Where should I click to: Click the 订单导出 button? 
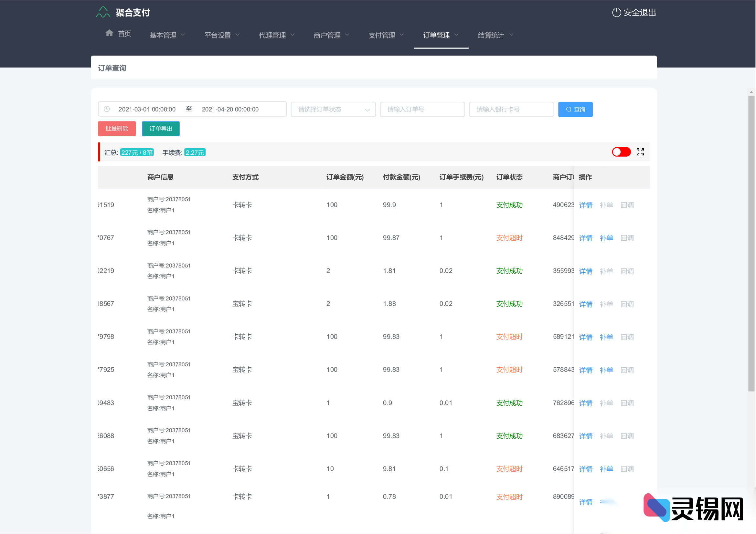click(161, 129)
